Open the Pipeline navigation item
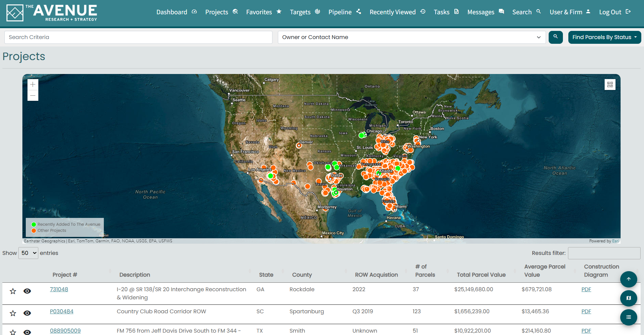Viewport: 644px width, 335px height. click(x=344, y=12)
